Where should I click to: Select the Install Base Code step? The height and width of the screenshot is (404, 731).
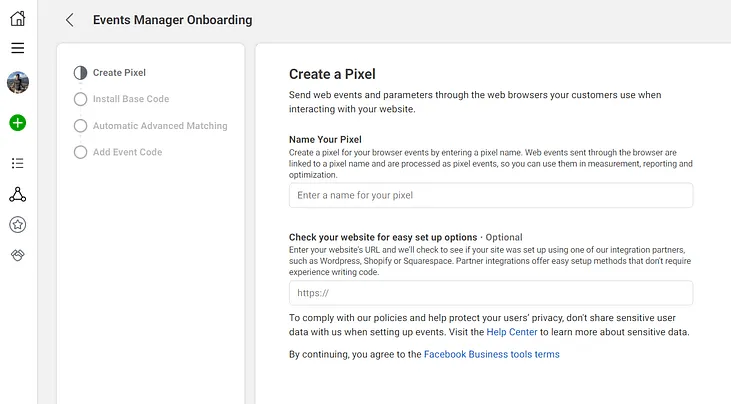click(130, 99)
